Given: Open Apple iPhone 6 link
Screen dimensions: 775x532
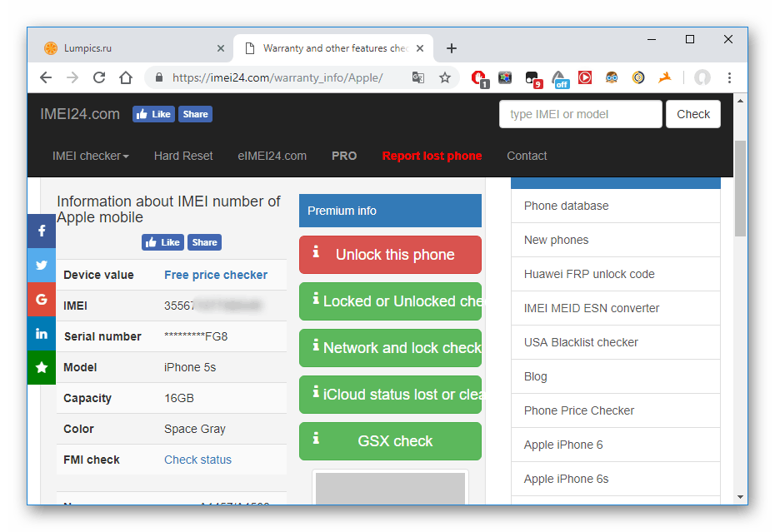Looking at the screenshot, I should coord(616,445).
